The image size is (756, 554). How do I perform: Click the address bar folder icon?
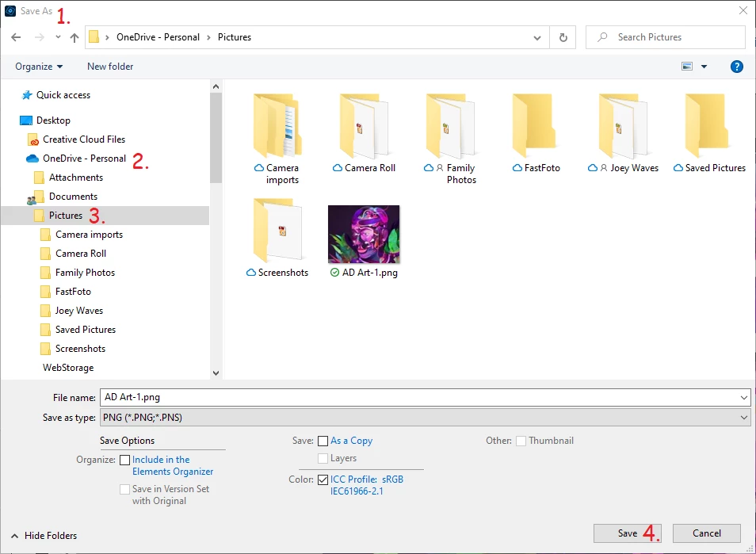94,37
